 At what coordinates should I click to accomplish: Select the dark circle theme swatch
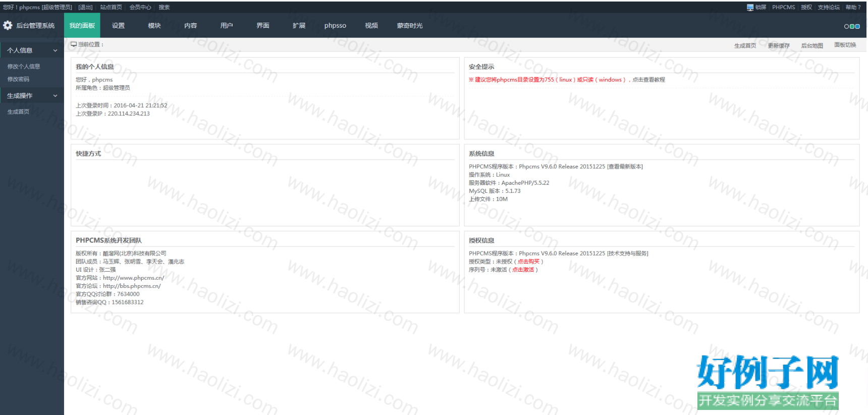tap(846, 26)
